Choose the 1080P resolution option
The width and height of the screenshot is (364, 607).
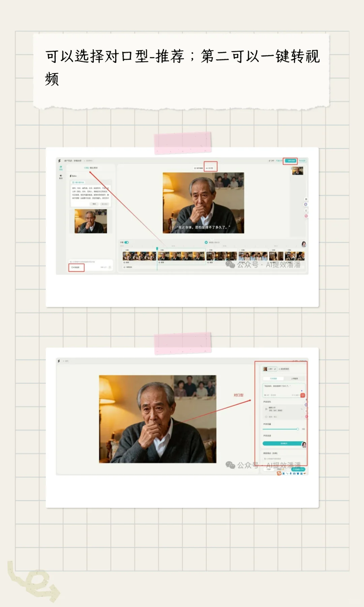(280, 469)
